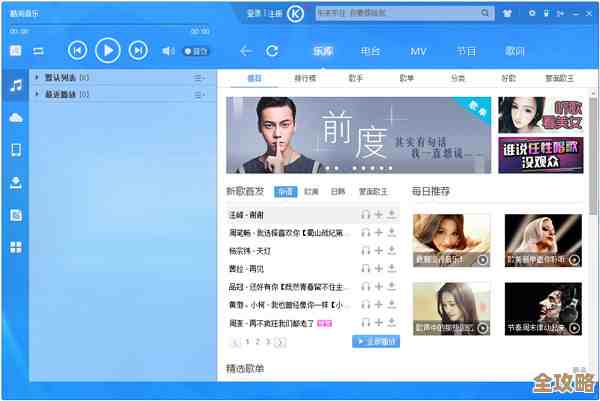Open the 歌手 sub-tab
The width and height of the screenshot is (600, 401).
coord(355,78)
